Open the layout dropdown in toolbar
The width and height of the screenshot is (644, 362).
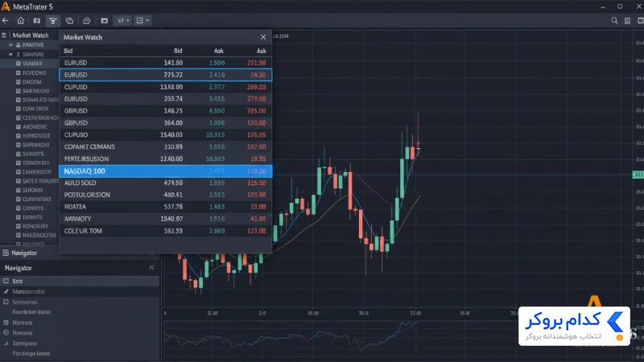(x=142, y=21)
